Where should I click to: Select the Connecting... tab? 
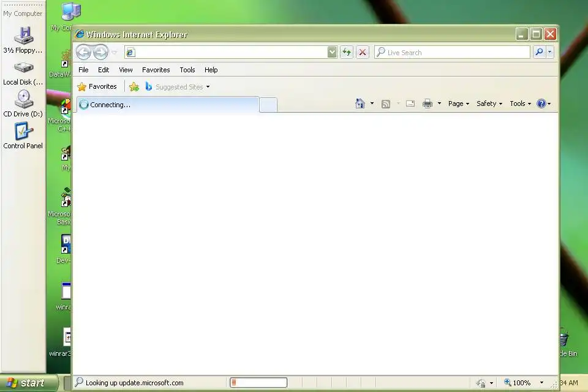(168, 105)
